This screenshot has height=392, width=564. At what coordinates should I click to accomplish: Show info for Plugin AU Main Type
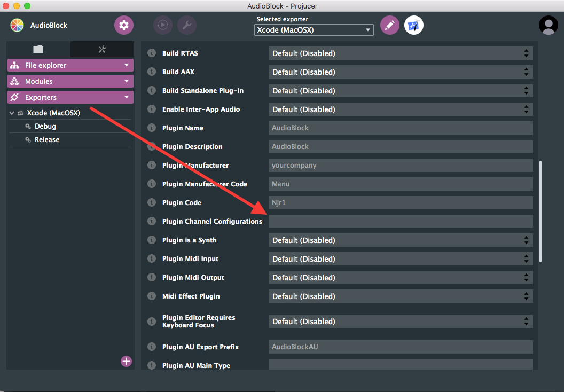[152, 365]
